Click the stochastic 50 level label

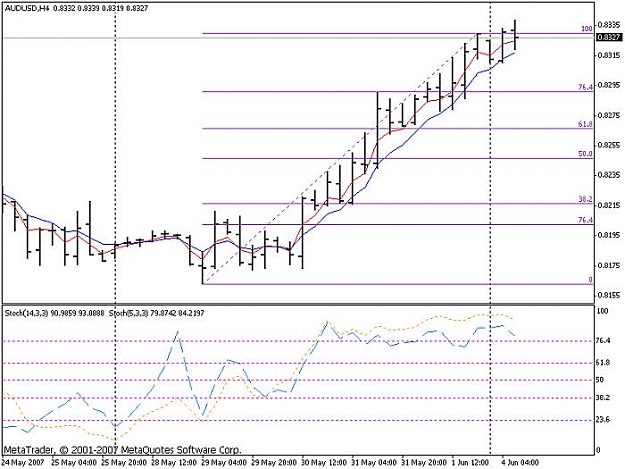pyautogui.click(x=600, y=380)
